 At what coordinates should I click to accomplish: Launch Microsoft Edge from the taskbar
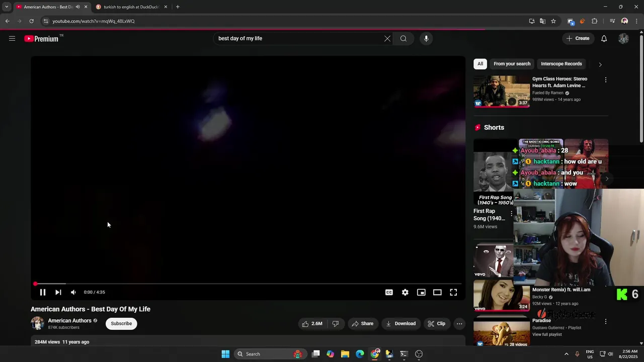(360, 354)
